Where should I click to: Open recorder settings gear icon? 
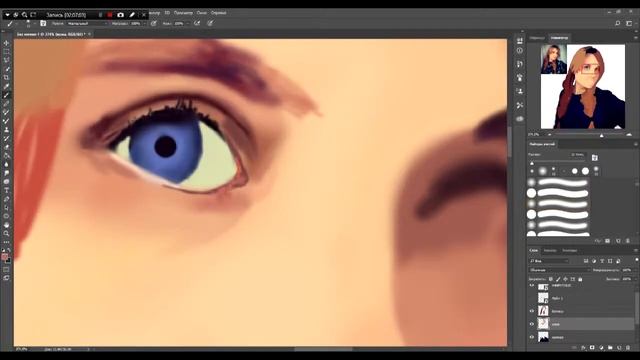pyautogui.click(x=16, y=15)
